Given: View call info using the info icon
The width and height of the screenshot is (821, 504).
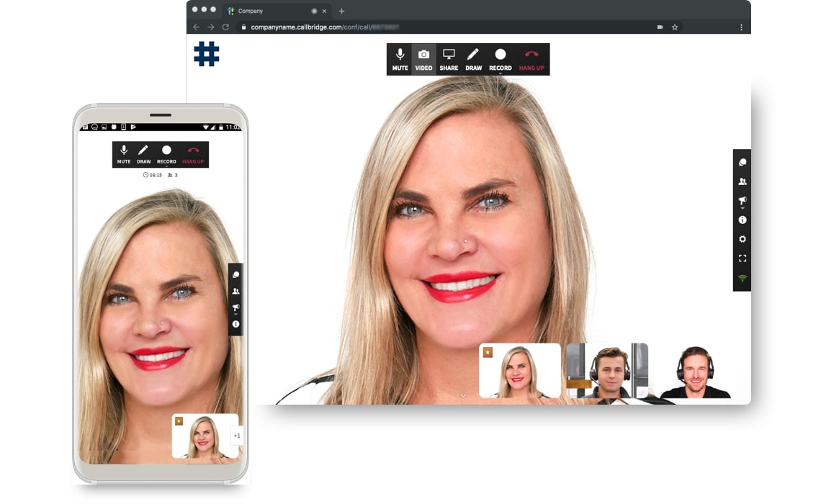Looking at the screenshot, I should 742,220.
